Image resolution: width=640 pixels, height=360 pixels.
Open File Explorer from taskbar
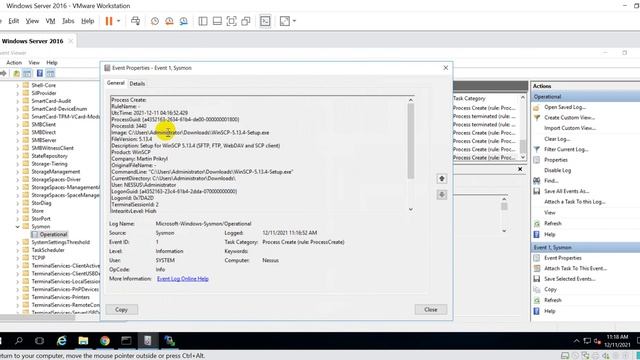(83, 340)
